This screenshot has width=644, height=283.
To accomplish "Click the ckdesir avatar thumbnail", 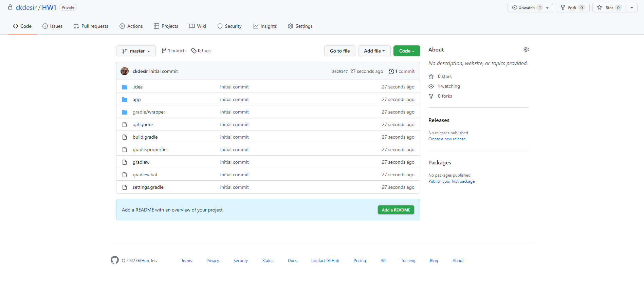I will [x=125, y=71].
